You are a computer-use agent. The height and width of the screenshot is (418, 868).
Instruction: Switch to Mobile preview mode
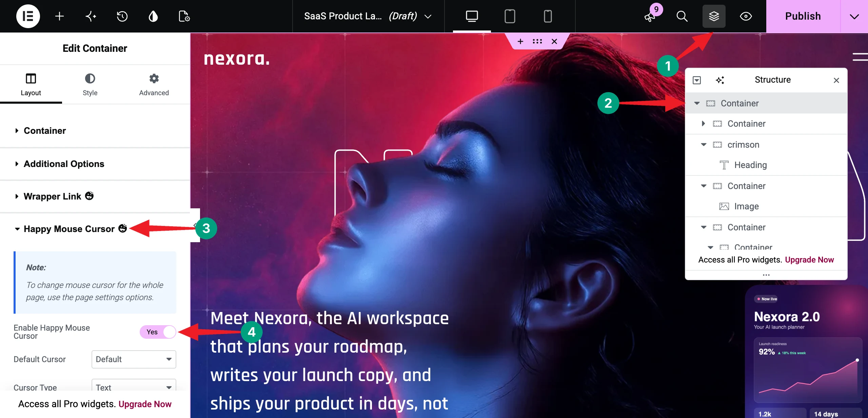548,16
